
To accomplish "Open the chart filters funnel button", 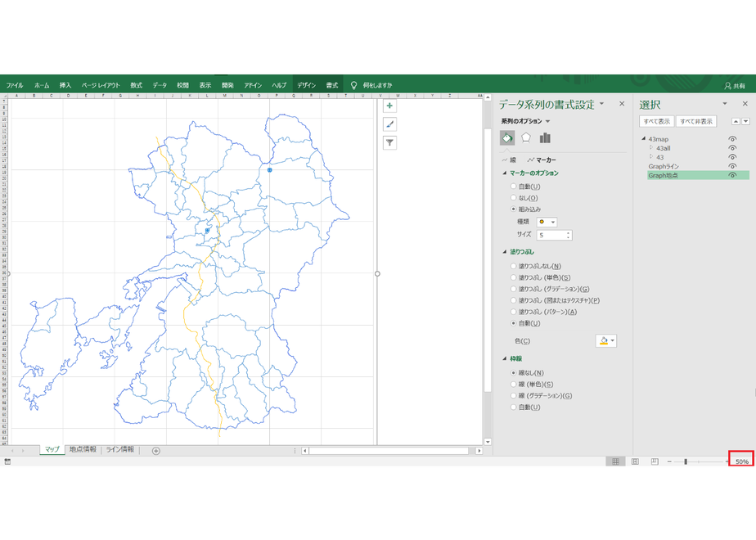I will coord(389,142).
